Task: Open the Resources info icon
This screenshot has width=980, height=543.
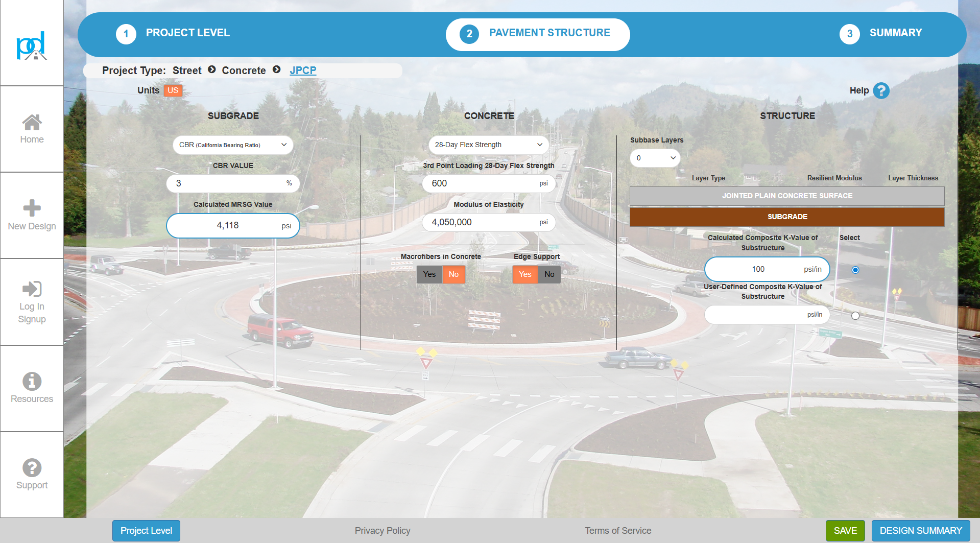Action: click(32, 381)
